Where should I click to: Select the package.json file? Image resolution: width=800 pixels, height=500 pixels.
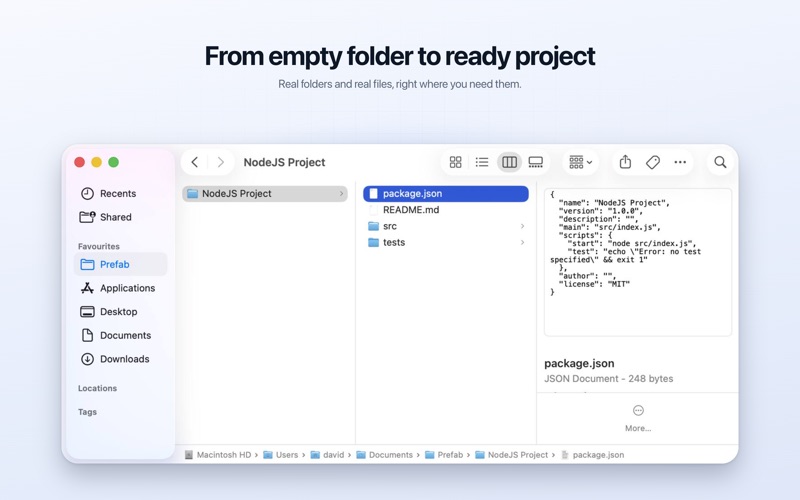(445, 193)
